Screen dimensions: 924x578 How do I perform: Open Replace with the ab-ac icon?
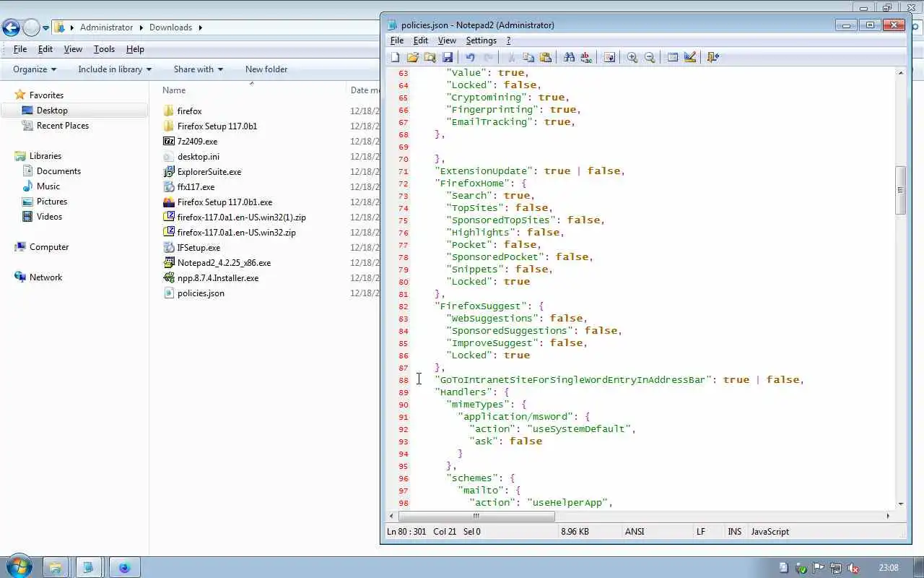tap(586, 57)
